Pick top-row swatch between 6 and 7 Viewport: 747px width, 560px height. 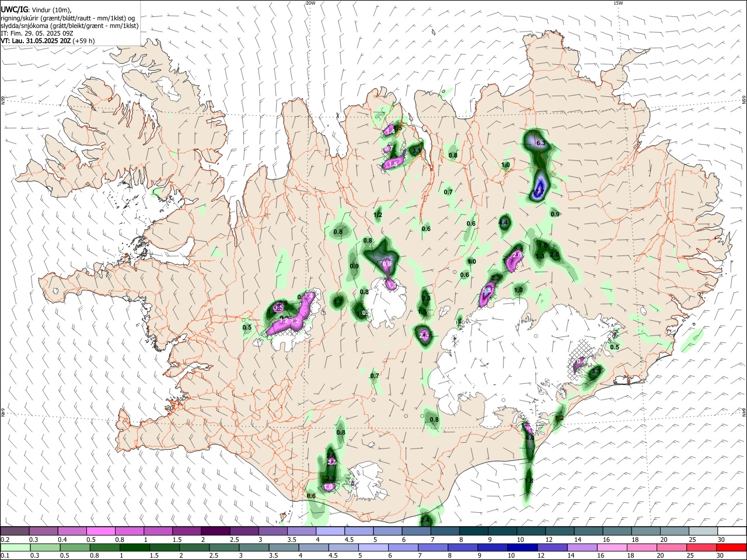click(417, 531)
